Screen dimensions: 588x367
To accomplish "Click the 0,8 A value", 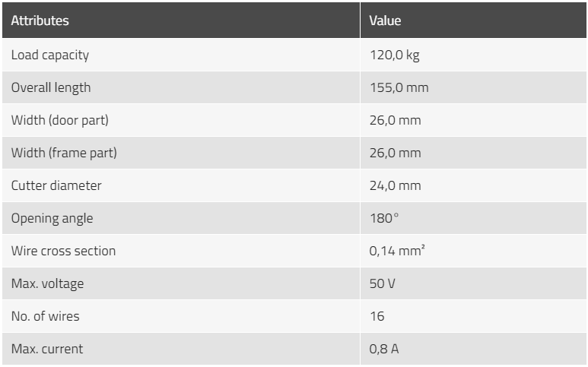I will (384, 349).
